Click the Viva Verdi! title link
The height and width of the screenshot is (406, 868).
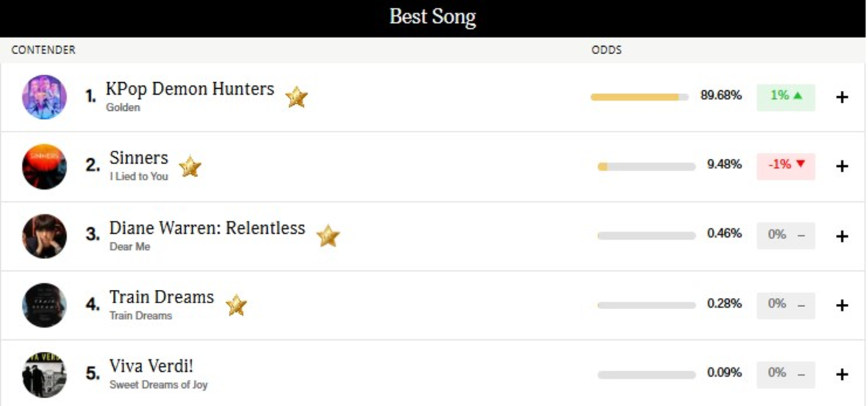point(152,367)
